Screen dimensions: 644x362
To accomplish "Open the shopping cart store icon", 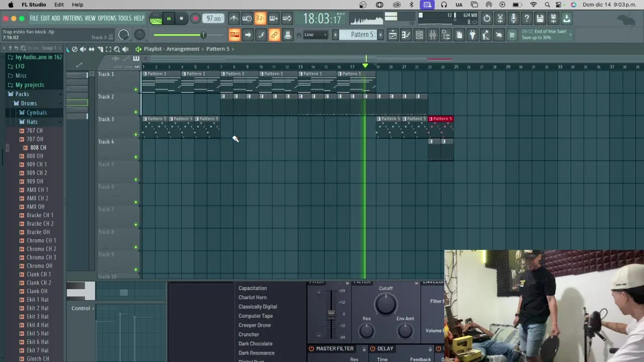I will click(512, 35).
